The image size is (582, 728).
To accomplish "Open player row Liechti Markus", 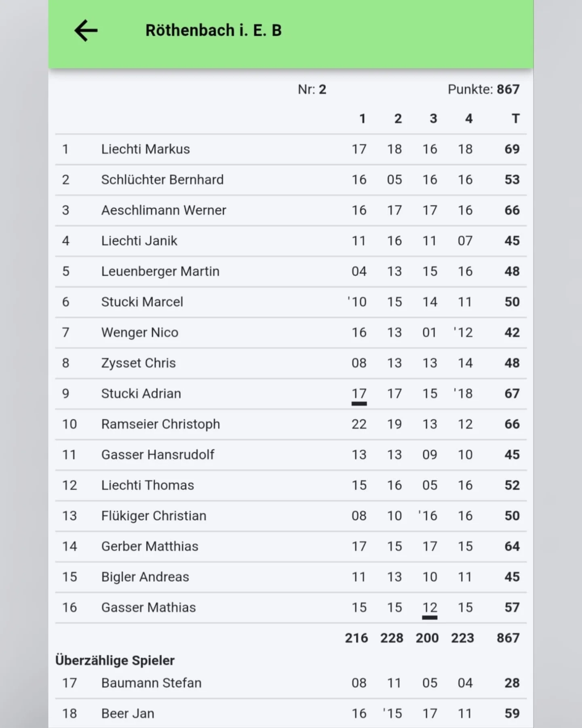I will tap(291, 149).
